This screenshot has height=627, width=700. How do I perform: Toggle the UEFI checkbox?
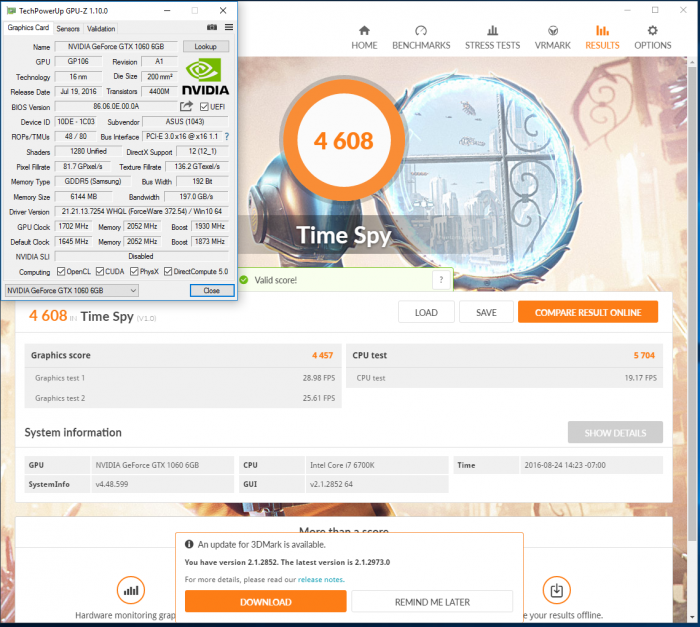[204, 107]
